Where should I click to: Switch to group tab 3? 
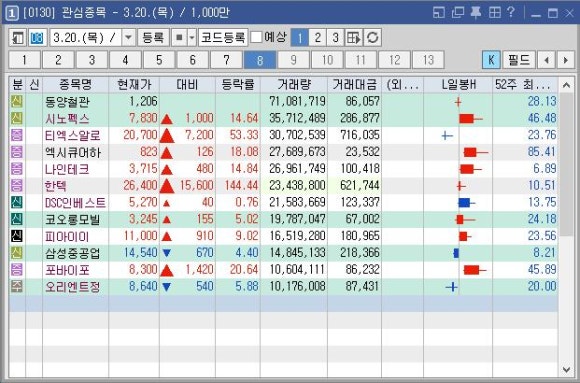(x=92, y=60)
